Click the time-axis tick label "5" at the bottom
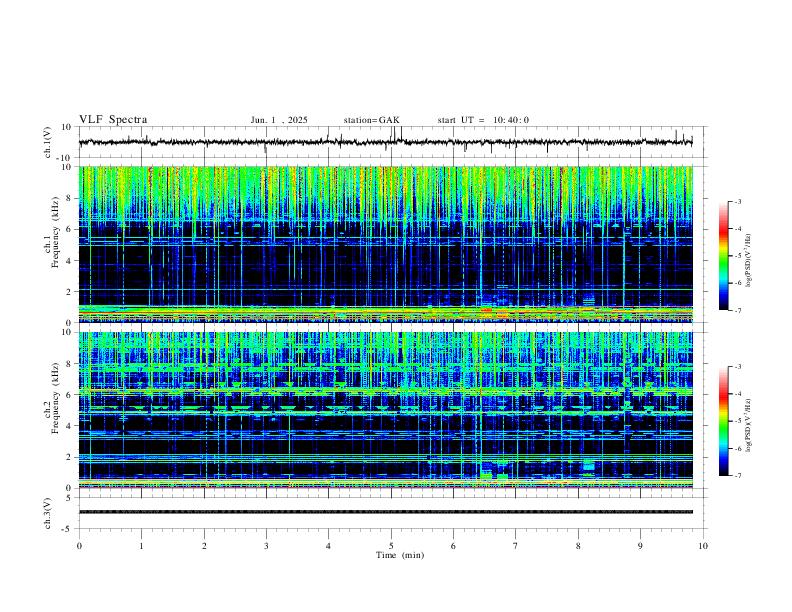Screen dimensions: 792x612 391,546
